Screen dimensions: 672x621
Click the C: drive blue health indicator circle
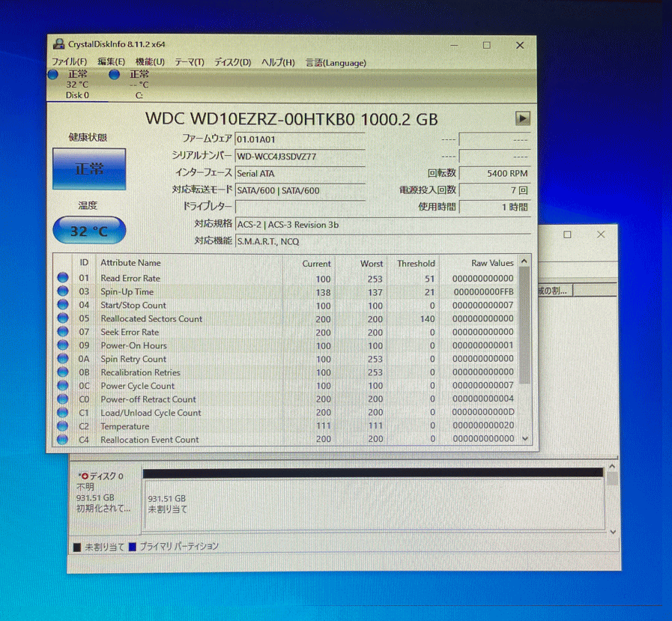point(114,75)
